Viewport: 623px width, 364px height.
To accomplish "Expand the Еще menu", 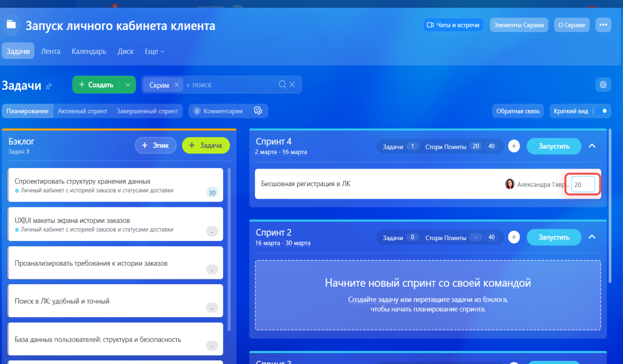I will [154, 51].
